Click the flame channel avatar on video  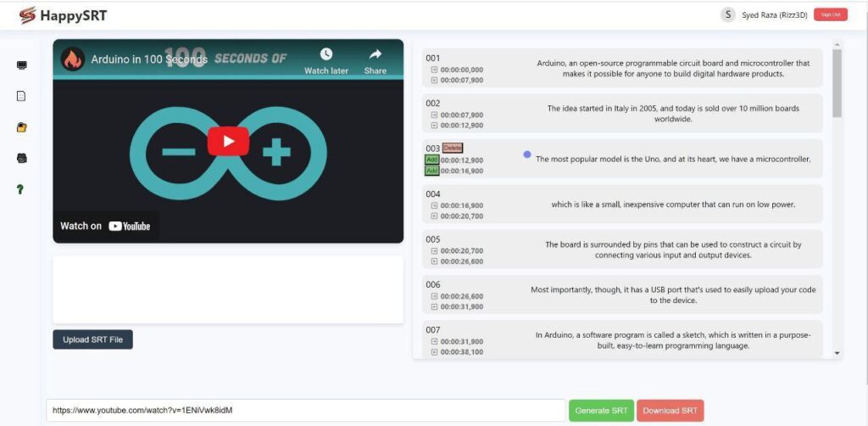tap(73, 59)
